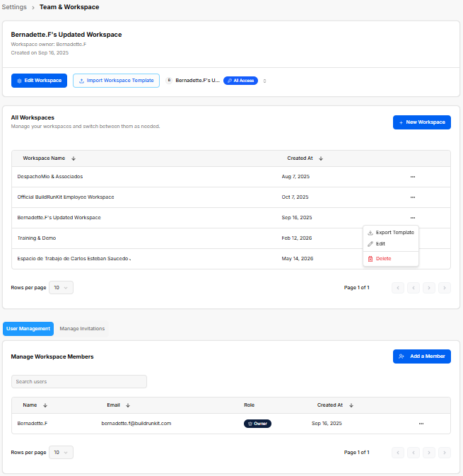The width and height of the screenshot is (463, 476).
Task: Click the May 14, 2026 date cell
Action: (298, 259)
